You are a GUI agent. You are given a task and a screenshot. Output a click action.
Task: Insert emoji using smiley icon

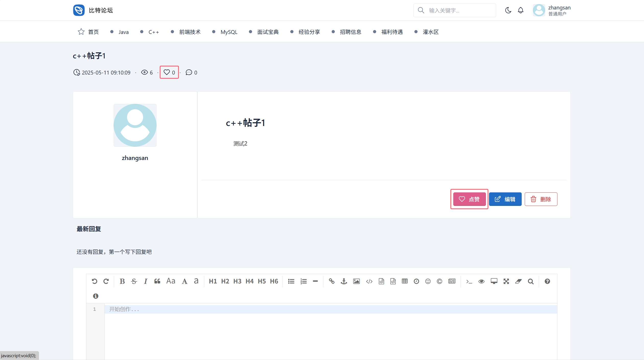pyautogui.click(x=428, y=281)
